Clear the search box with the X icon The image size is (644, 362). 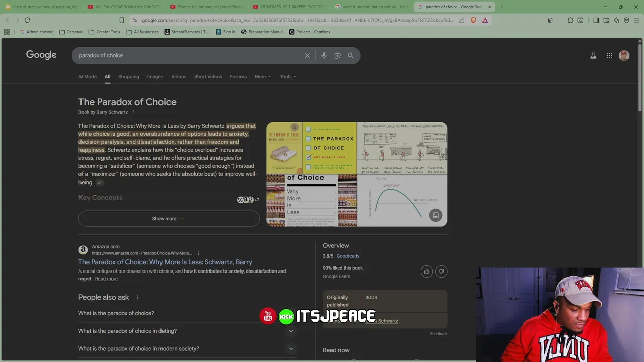(x=307, y=56)
